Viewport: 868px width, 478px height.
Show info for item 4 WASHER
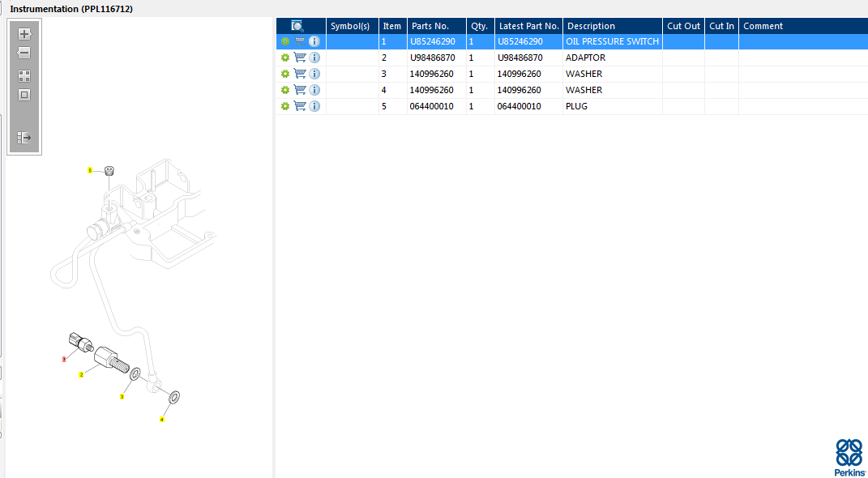(314, 90)
